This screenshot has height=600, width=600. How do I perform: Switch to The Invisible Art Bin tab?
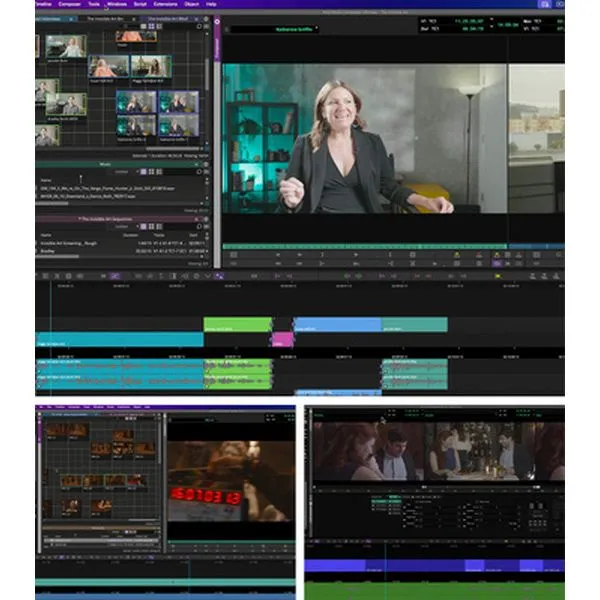[x=105, y=19]
